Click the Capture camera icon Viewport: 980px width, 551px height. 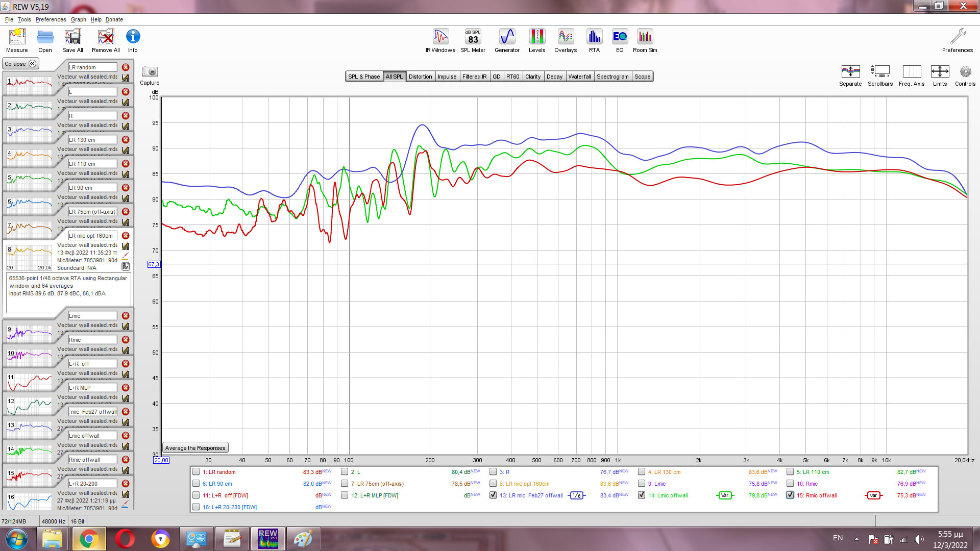[150, 72]
